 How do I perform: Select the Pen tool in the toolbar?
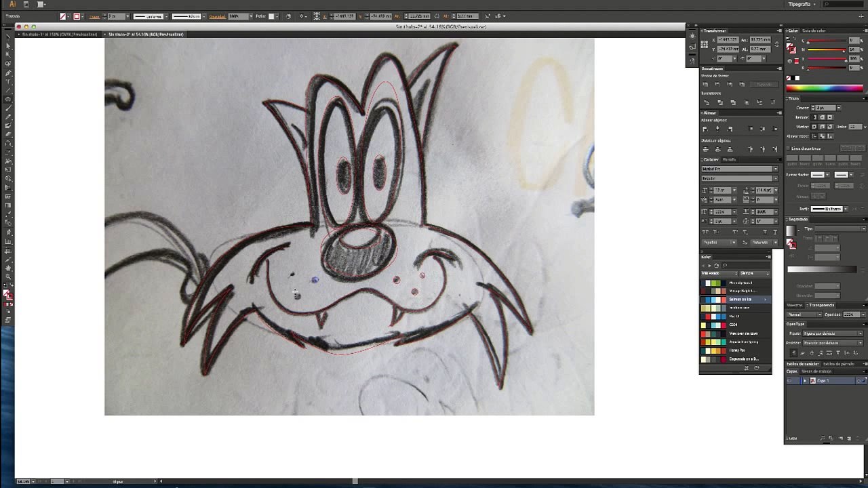(x=8, y=73)
